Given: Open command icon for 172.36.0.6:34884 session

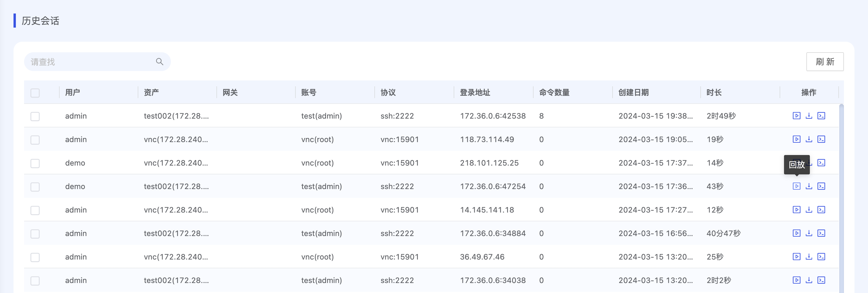Looking at the screenshot, I should tap(821, 233).
